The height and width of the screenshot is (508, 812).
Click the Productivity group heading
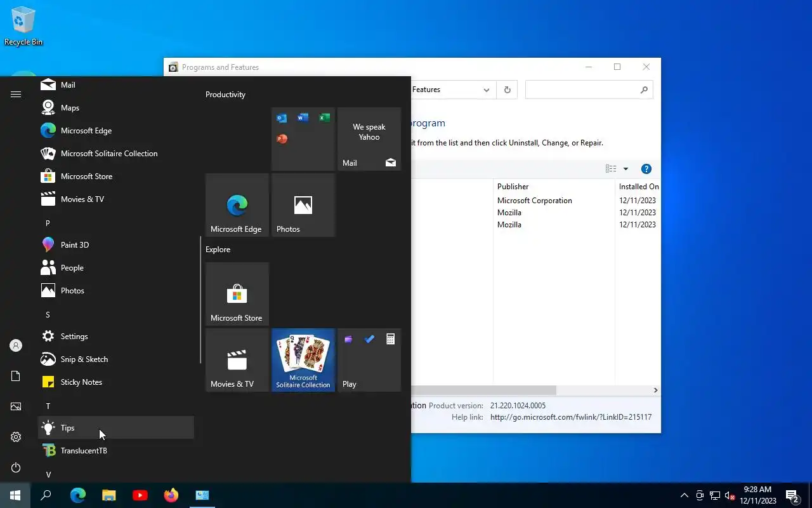tap(225, 95)
